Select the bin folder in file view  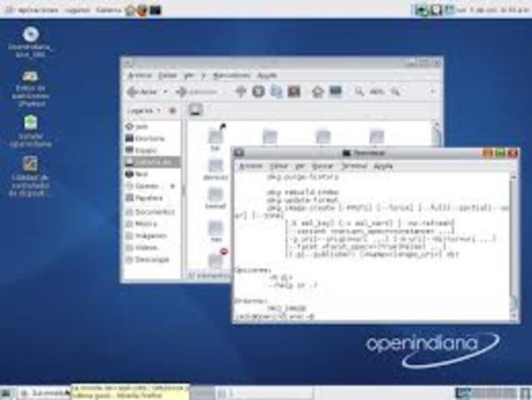[215, 139]
